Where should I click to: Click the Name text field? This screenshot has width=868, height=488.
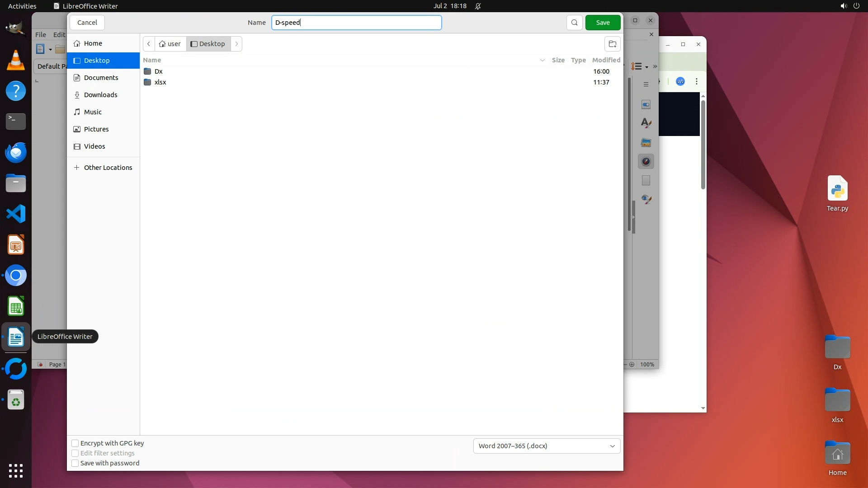click(356, 23)
